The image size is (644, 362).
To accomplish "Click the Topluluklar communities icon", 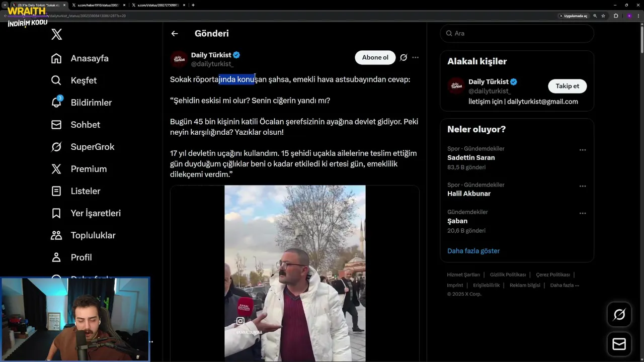I will (56, 235).
